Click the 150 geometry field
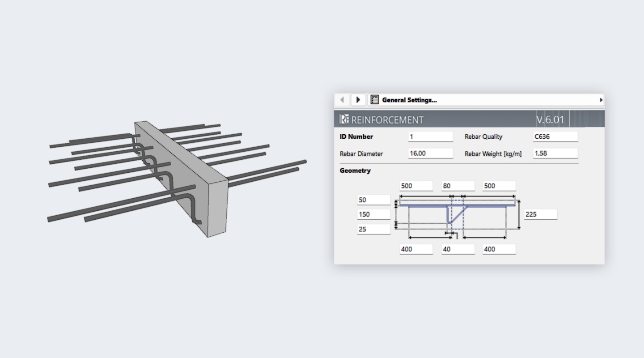The height and width of the screenshot is (358, 644). [x=374, y=214]
